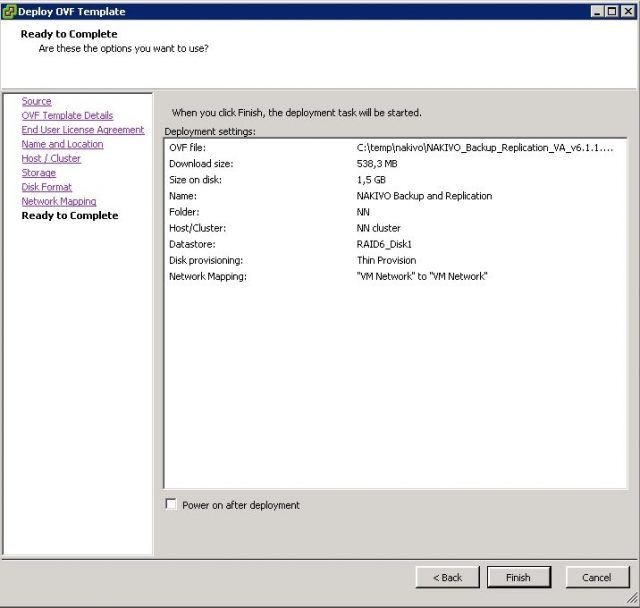640x608 pixels.
Task: Select the download size 538,3 MB
Action: coord(377,164)
